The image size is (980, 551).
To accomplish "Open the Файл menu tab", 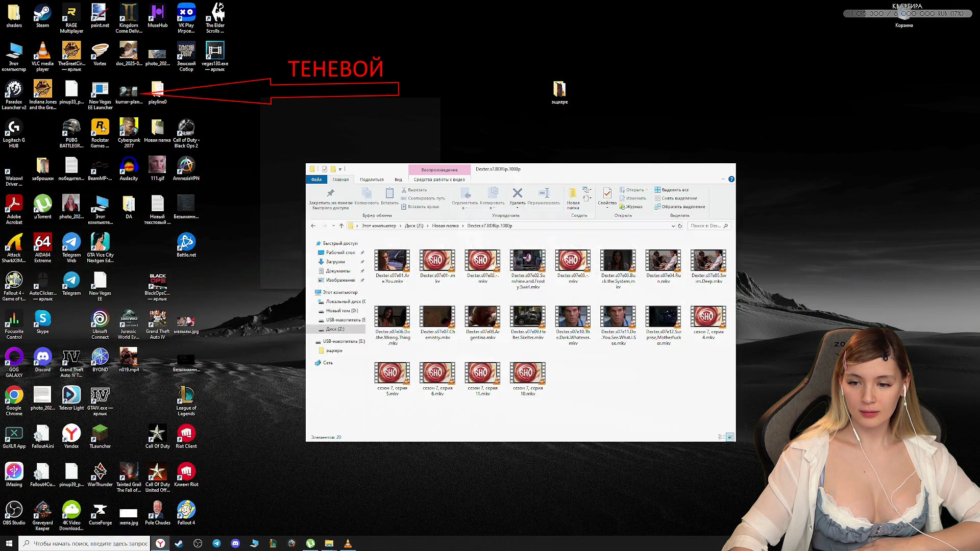I will 316,180.
